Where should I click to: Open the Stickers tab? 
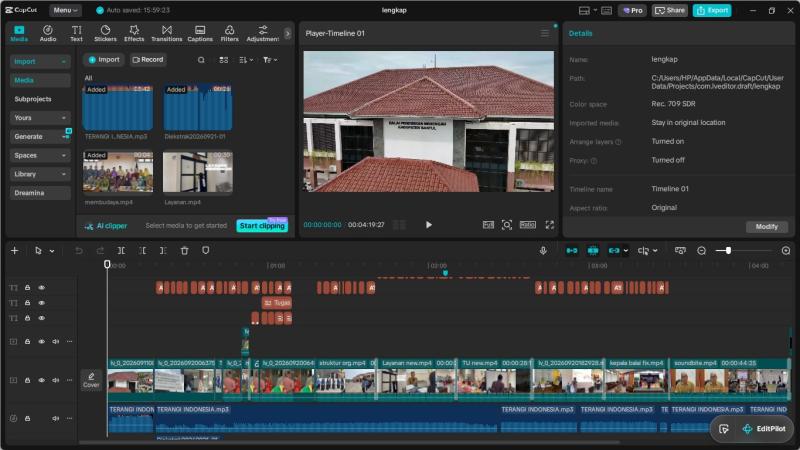point(105,33)
